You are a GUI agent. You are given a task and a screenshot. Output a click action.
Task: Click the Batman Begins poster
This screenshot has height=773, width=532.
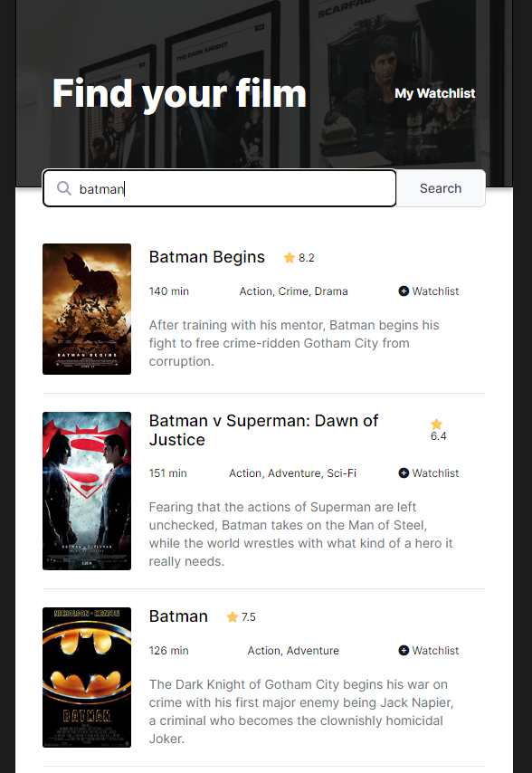click(x=86, y=309)
